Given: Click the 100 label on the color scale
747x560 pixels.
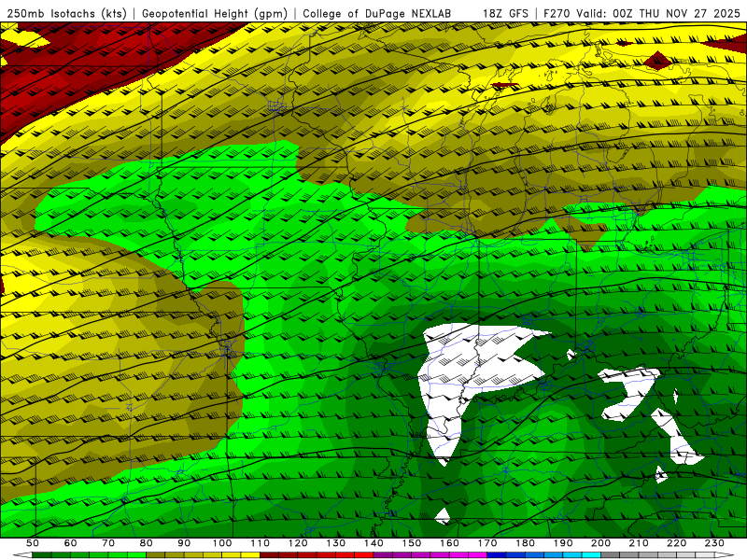Looking at the screenshot, I should [222, 543].
